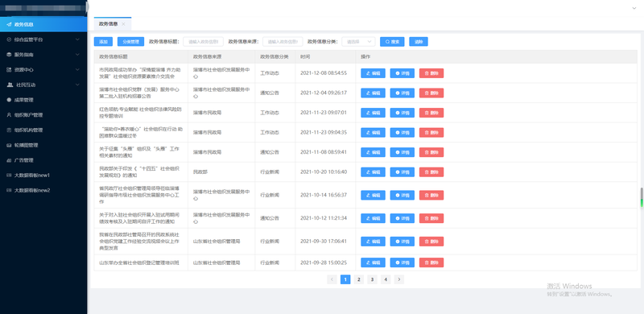644x314 pixels.
Task: View 详情 for the 2021-11-08 08:59:41 row
Action: point(402,152)
